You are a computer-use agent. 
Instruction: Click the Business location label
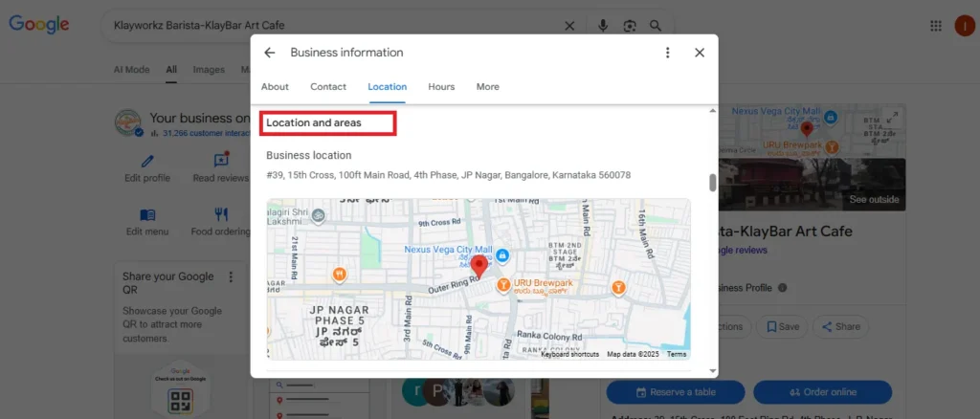pyautogui.click(x=309, y=156)
